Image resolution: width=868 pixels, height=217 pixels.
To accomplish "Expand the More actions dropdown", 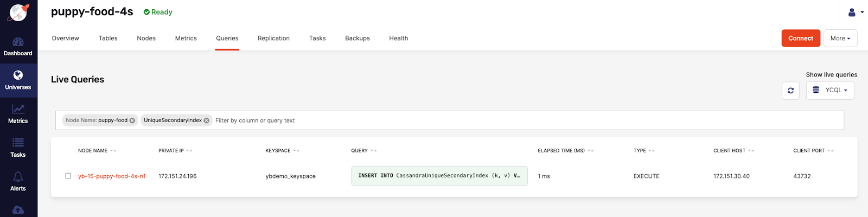I will [x=840, y=38].
